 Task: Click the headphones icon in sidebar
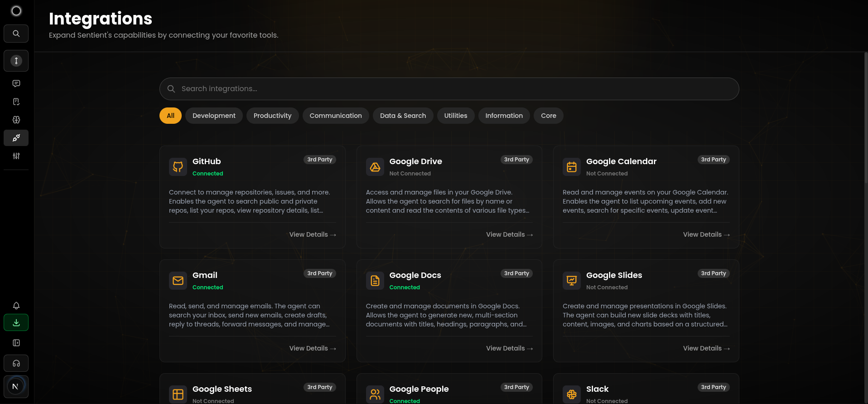[x=16, y=363]
